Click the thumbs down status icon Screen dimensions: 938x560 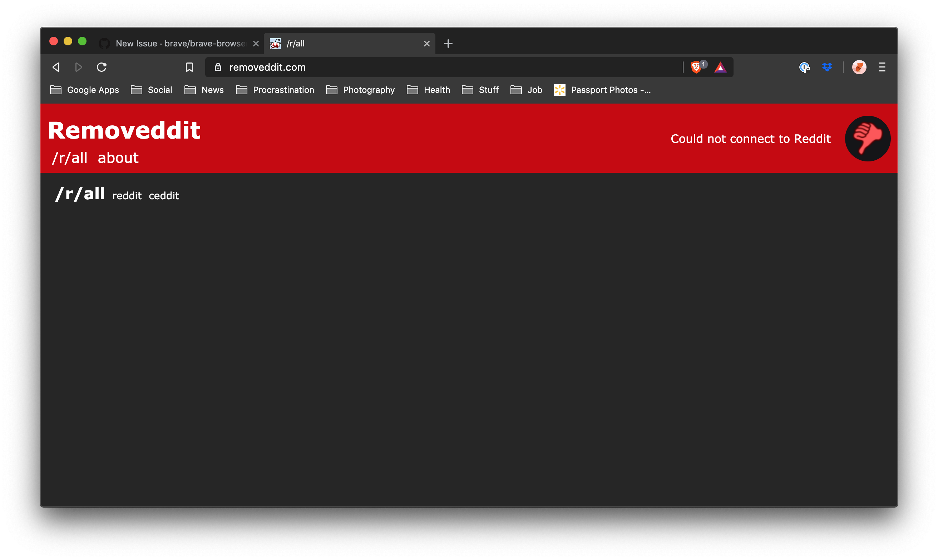867,139
